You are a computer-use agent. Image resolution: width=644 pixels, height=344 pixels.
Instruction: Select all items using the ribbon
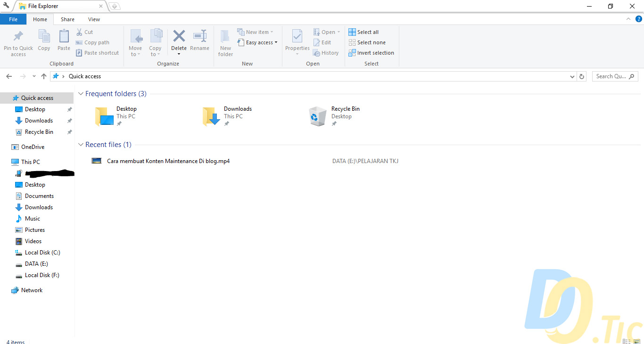click(x=363, y=32)
